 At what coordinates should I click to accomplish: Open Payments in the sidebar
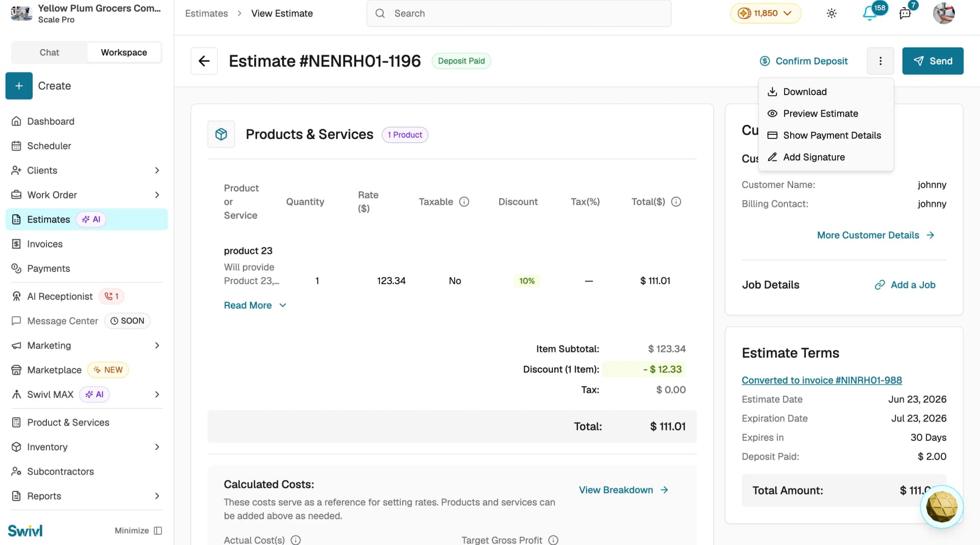click(x=87, y=268)
